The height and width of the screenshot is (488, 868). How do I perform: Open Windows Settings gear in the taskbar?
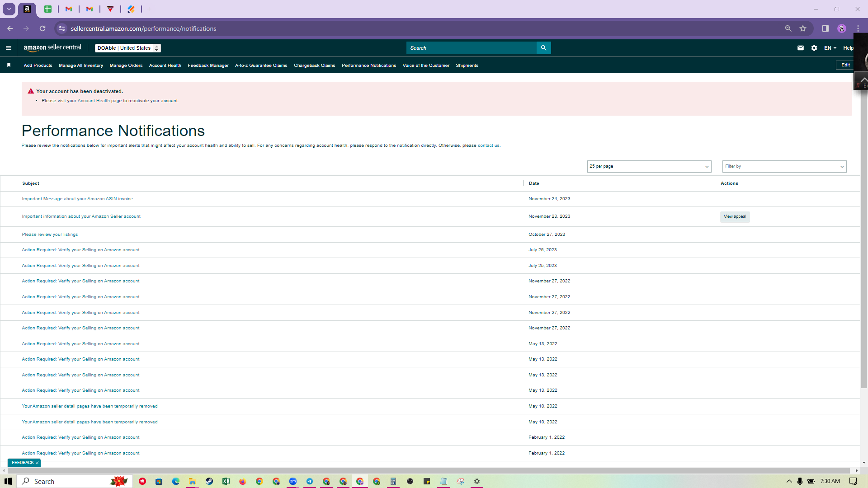click(477, 481)
